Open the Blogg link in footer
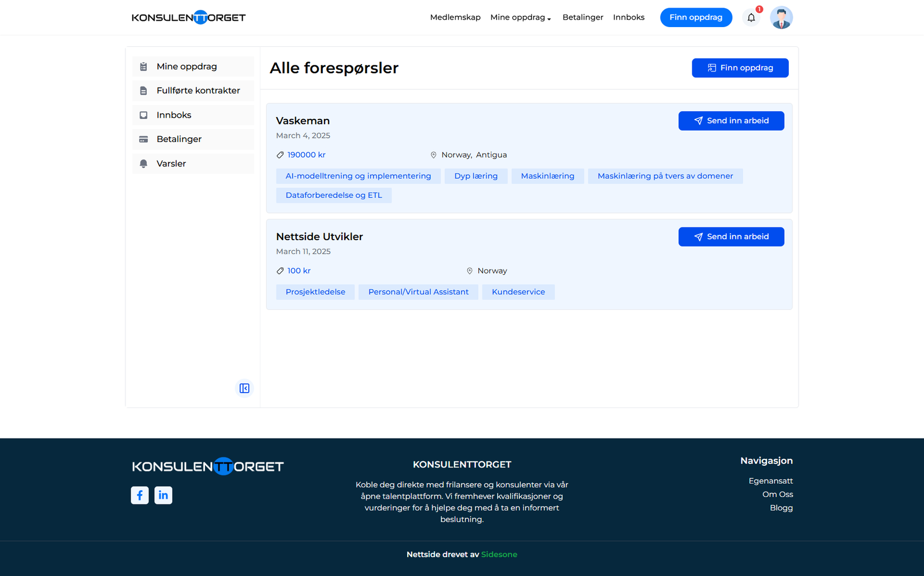The width and height of the screenshot is (924, 576). point(781,508)
